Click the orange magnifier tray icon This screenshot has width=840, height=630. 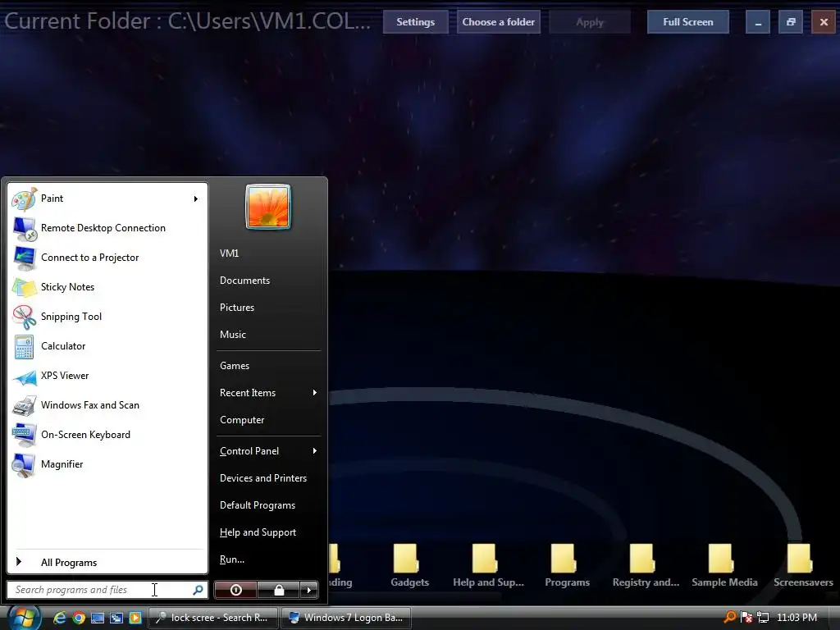click(729, 617)
